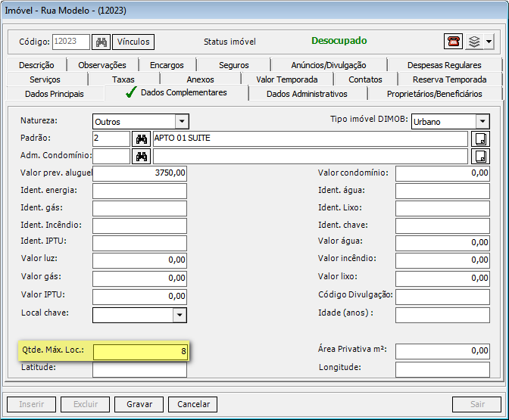Click the Ident. chave field
Viewport: 509px width, 420px height.
pyautogui.click(x=442, y=226)
